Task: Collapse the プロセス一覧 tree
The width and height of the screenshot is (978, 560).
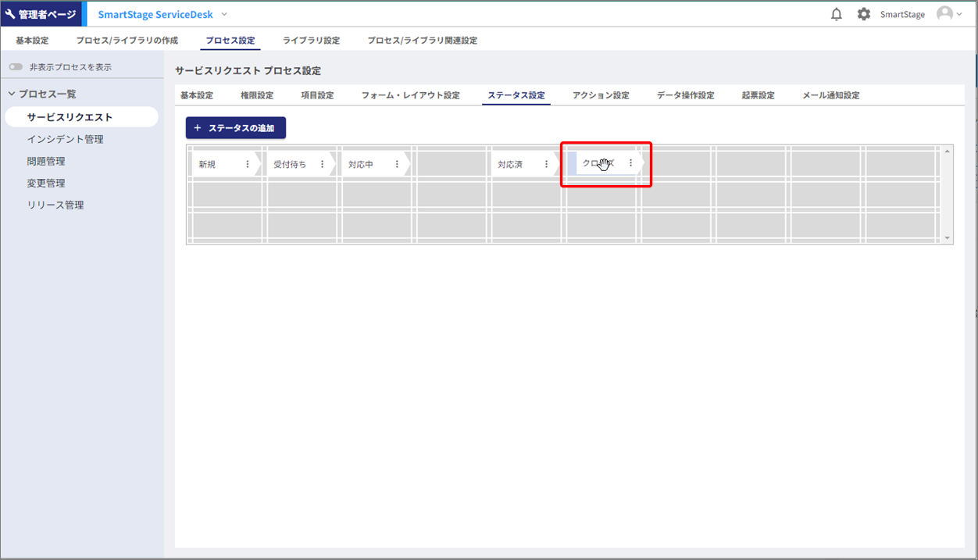Action: (12, 94)
